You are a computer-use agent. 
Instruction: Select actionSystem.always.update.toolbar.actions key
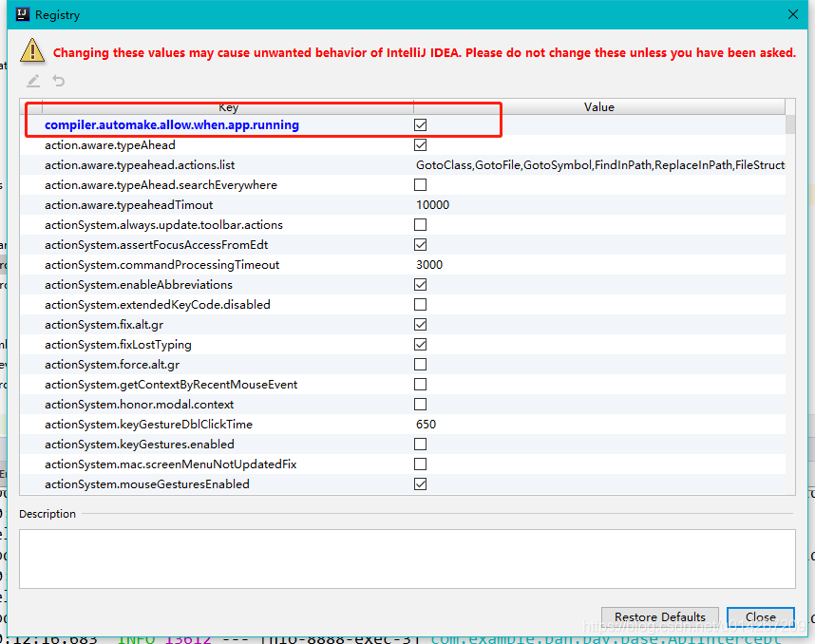(163, 224)
